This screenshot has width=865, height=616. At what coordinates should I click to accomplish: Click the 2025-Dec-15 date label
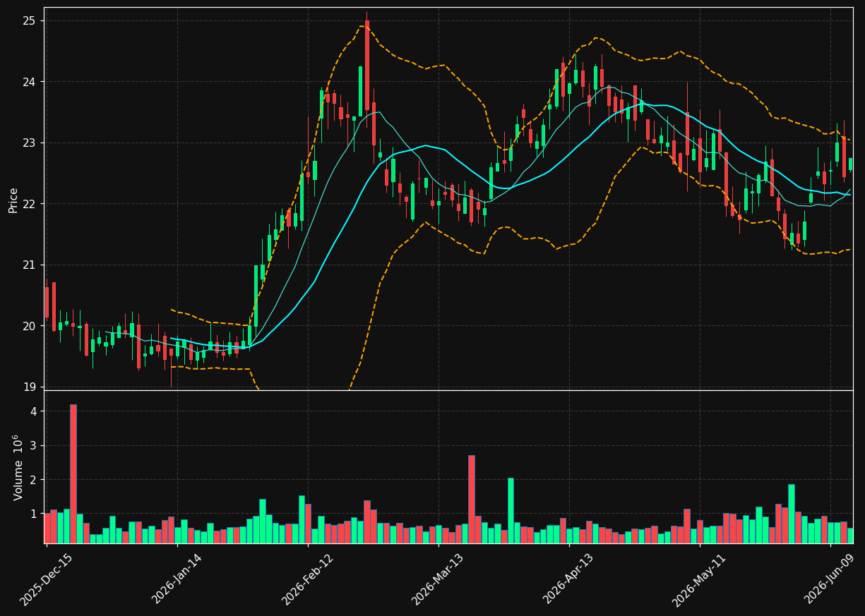47,579
